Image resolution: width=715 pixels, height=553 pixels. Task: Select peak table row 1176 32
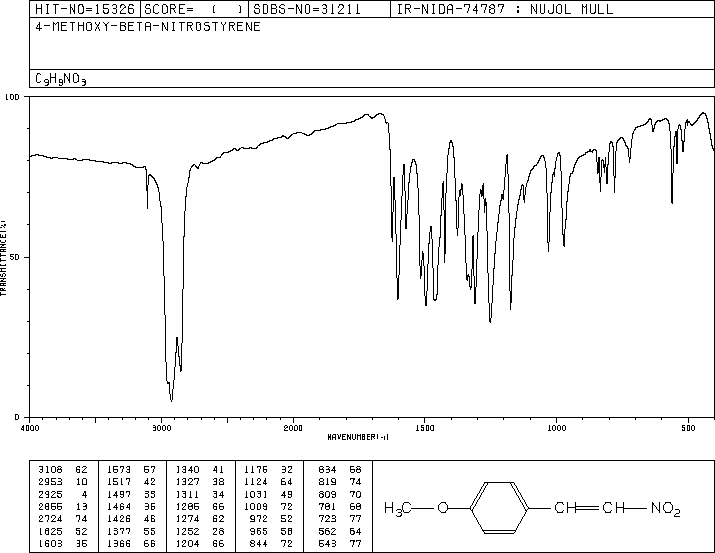[x=269, y=470]
